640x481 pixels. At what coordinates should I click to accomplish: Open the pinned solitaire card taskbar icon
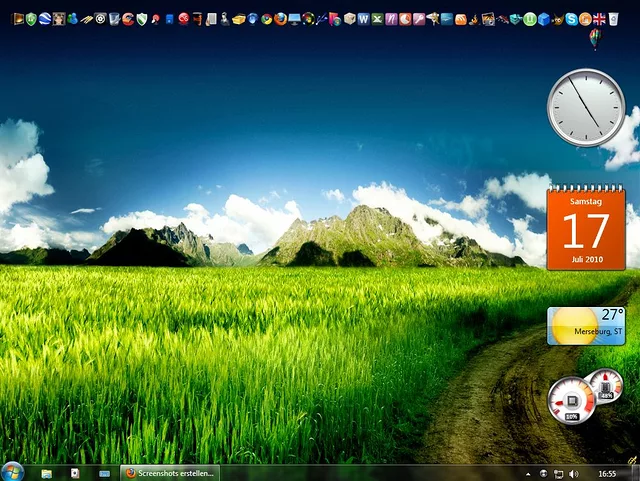[x=75, y=473]
